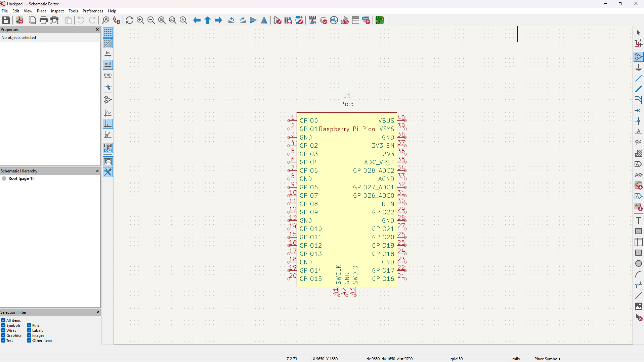Generate a bill of materials
644x362 pixels.
click(366, 20)
